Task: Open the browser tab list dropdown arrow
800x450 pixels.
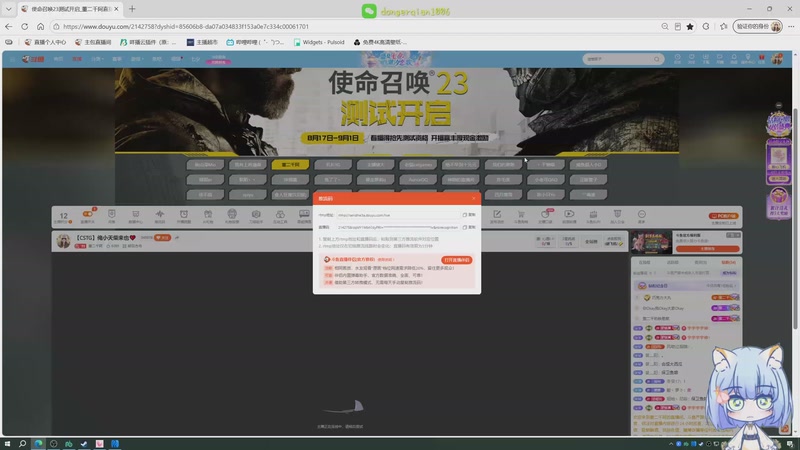Action: 9,9
